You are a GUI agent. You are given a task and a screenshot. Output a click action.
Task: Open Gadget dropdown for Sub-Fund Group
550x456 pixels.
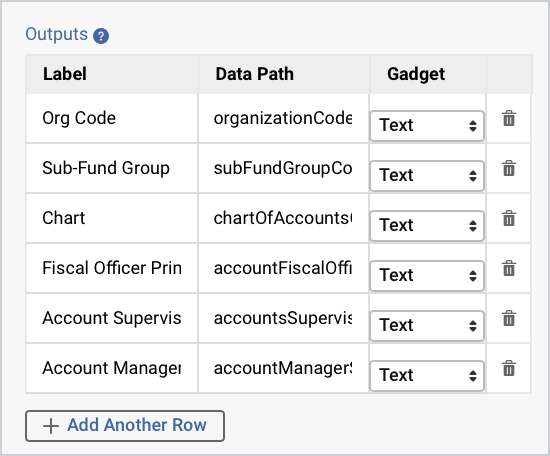[427, 175]
